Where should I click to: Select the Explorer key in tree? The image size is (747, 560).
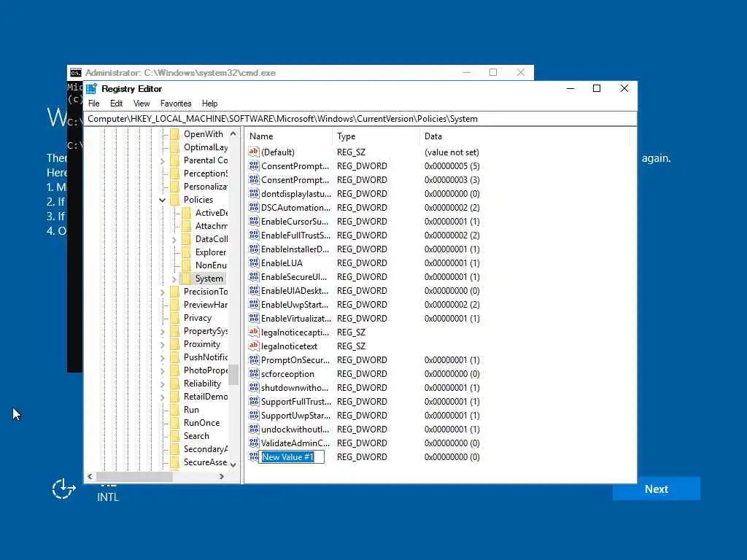pyautogui.click(x=211, y=252)
